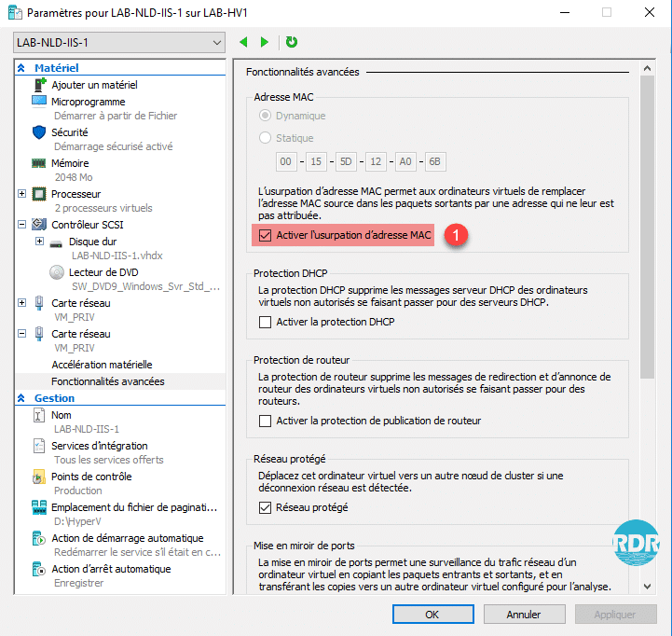Click the scrollbar down arrow
This screenshot has width=672, height=636.
tap(647, 586)
